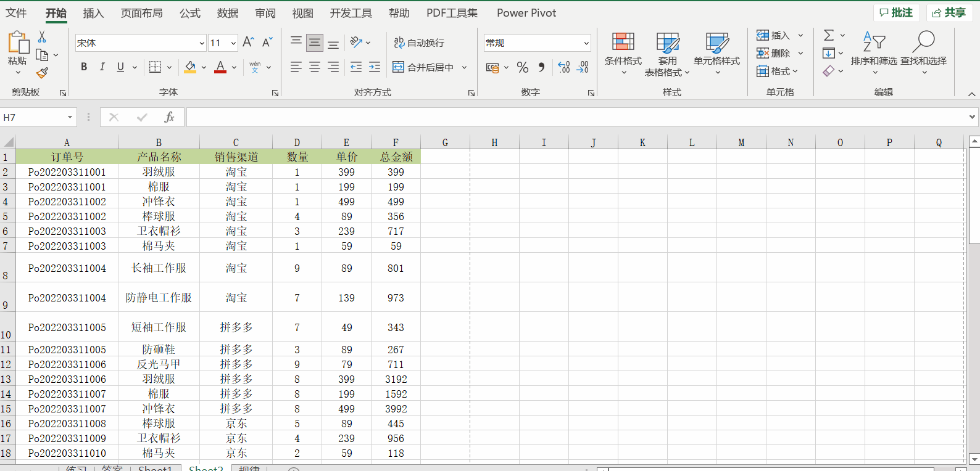Click the 共享 (Share) button
Image resolution: width=980 pixels, height=471 pixels.
coord(949,13)
